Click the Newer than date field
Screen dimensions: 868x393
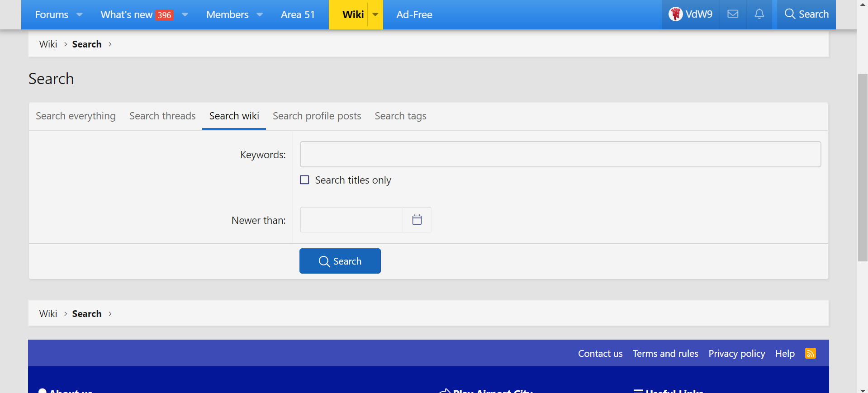(351, 220)
